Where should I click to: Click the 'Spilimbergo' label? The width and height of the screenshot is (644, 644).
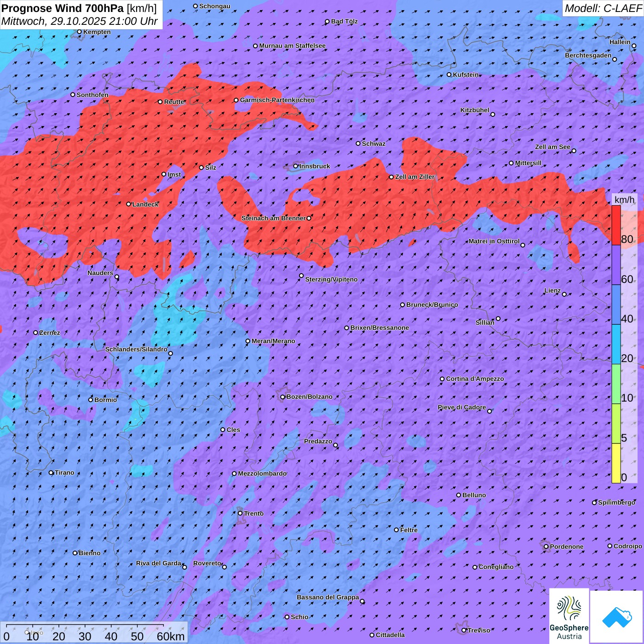click(x=616, y=502)
